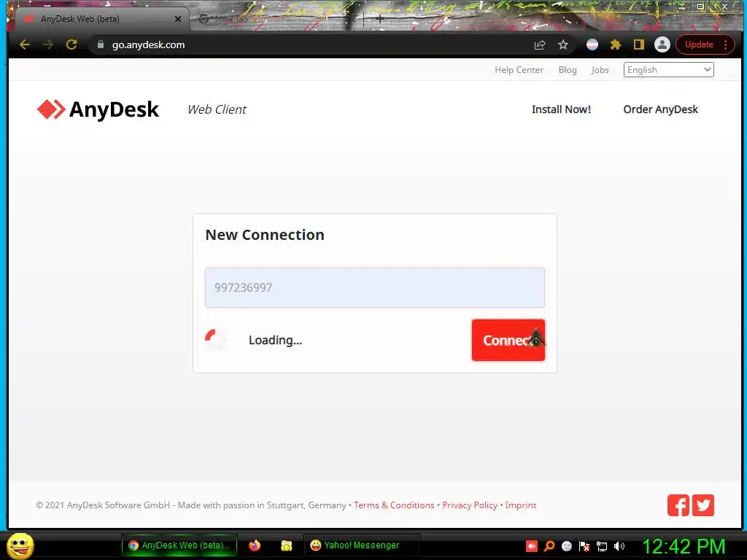Open AnyDesk Twitter page icon
The width and height of the screenshot is (747, 560).
click(x=703, y=505)
